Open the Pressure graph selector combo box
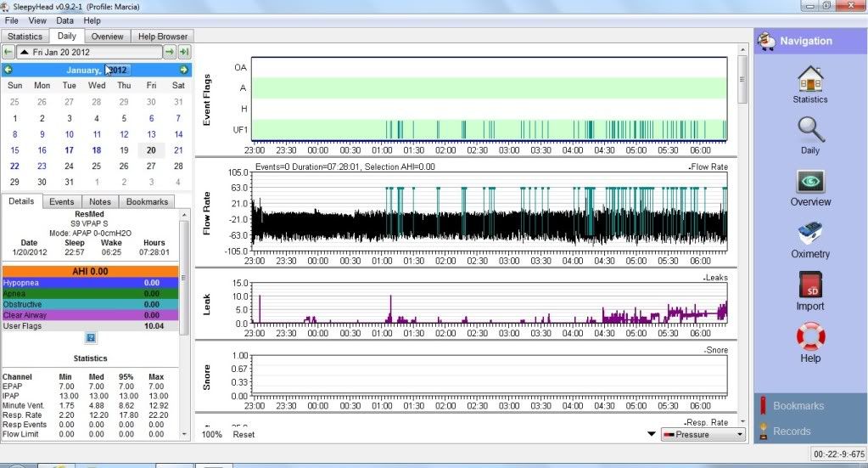 (703, 435)
